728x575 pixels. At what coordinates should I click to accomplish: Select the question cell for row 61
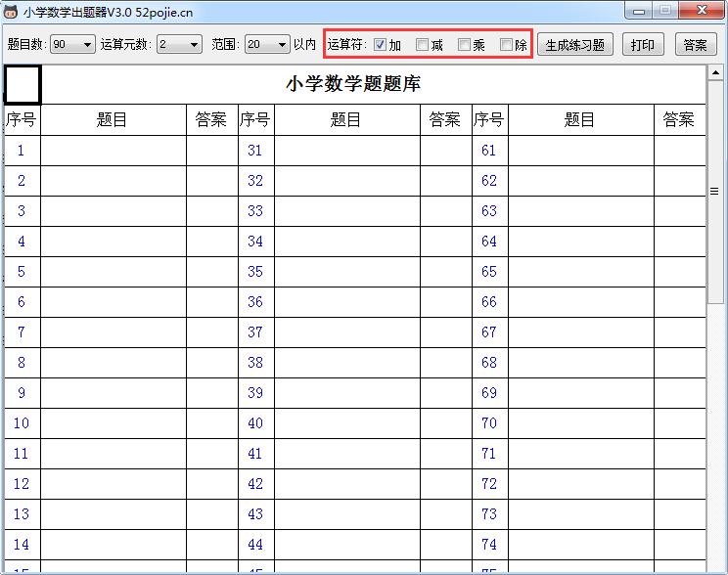tap(581, 151)
